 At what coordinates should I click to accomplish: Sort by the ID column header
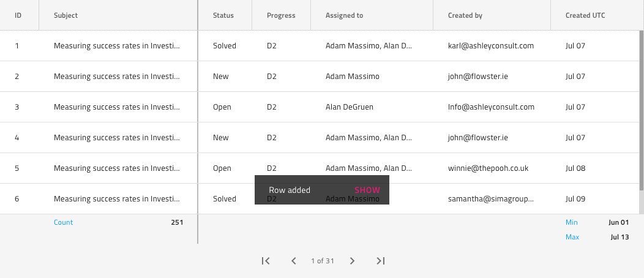click(x=18, y=15)
